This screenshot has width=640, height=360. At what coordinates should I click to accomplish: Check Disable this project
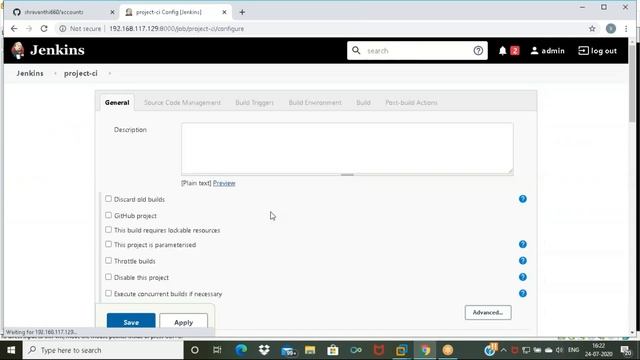click(108, 277)
